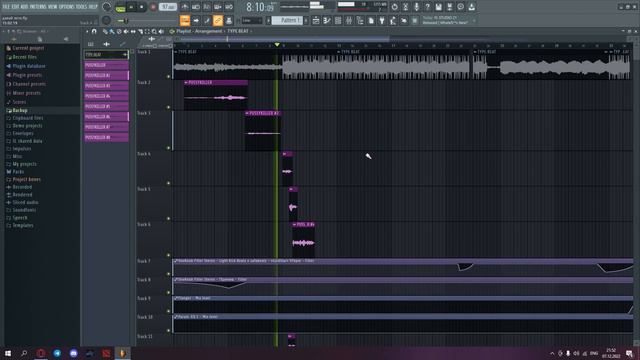Open the OPTIONS menu
The width and height of the screenshot is (640, 360).
[67, 7]
